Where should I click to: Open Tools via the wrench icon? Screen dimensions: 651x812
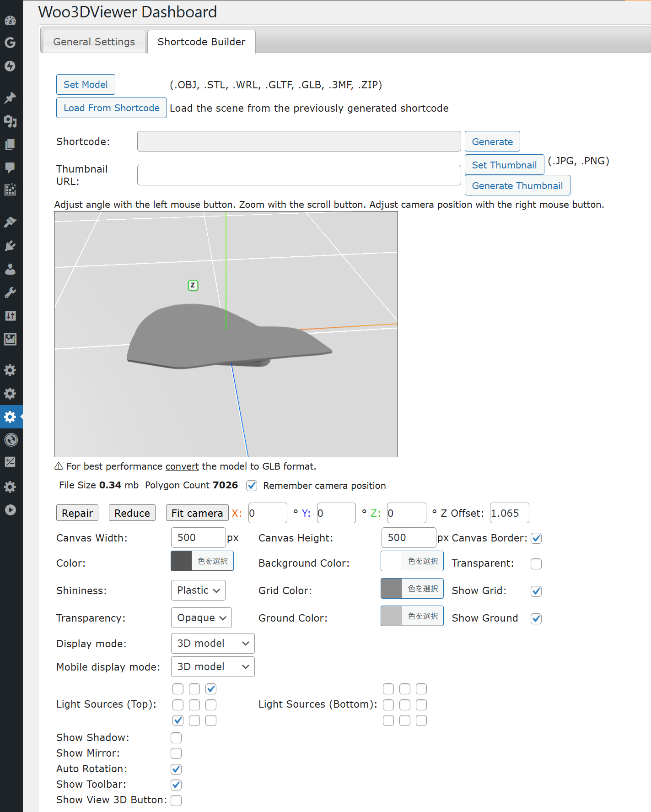[x=10, y=292]
